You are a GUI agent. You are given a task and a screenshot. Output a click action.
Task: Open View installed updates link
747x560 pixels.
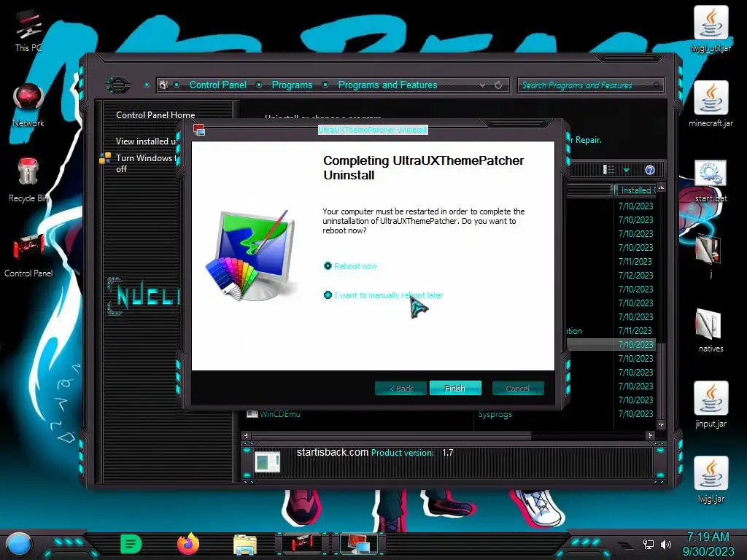(146, 141)
